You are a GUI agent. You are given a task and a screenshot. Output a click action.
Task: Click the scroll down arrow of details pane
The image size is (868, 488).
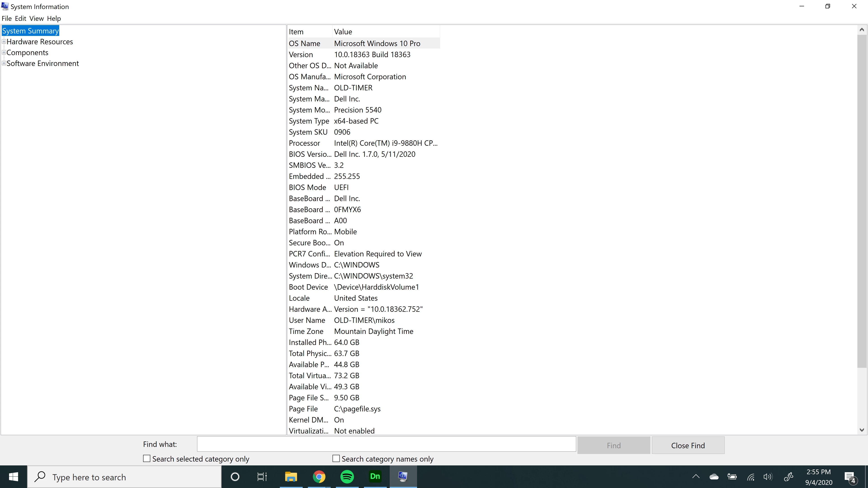pos(862,430)
